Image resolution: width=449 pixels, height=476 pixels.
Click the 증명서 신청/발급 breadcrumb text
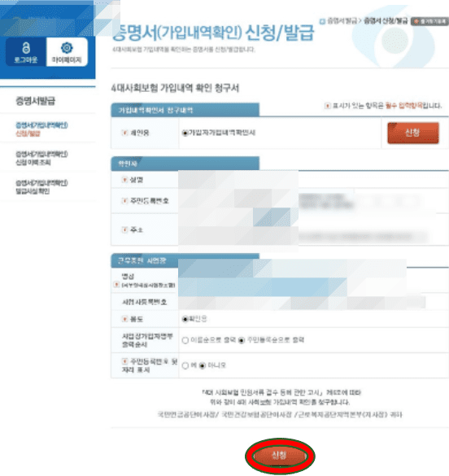386,20
